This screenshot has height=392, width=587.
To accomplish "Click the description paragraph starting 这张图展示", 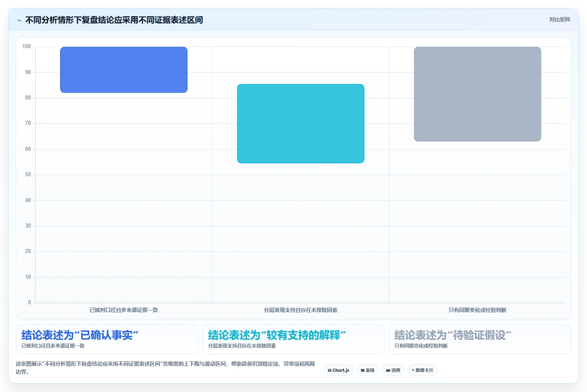I will [x=165, y=368].
